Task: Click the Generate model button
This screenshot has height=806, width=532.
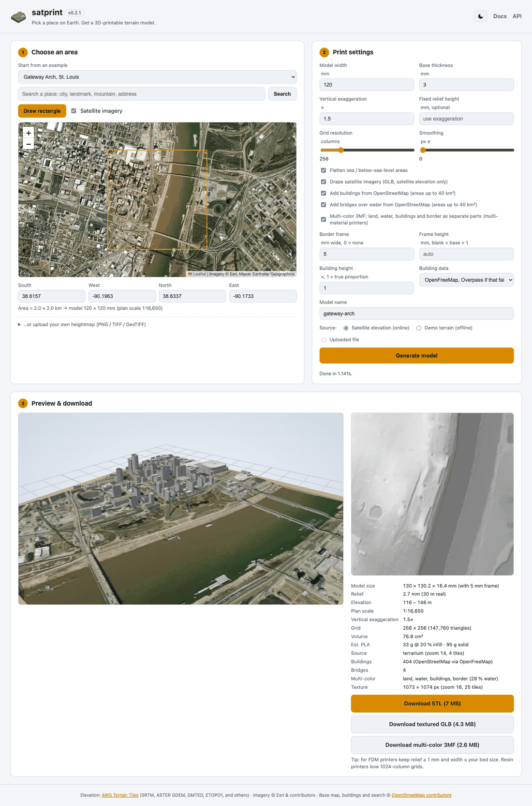Action: coord(416,355)
